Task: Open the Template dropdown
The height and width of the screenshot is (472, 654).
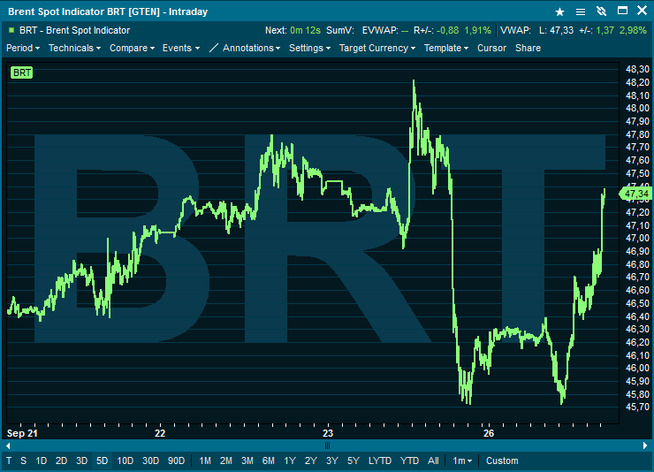Action: click(x=446, y=48)
